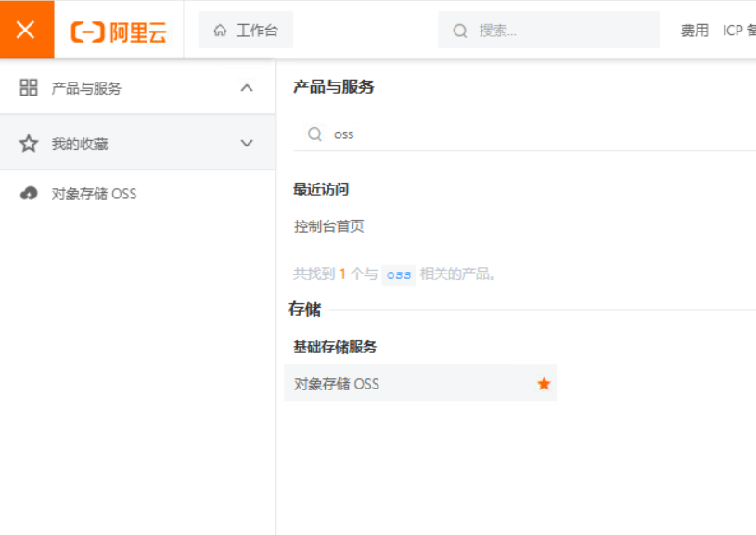Click the highlighted oss keyword tag
Screen dimensions: 756x535
click(398, 274)
